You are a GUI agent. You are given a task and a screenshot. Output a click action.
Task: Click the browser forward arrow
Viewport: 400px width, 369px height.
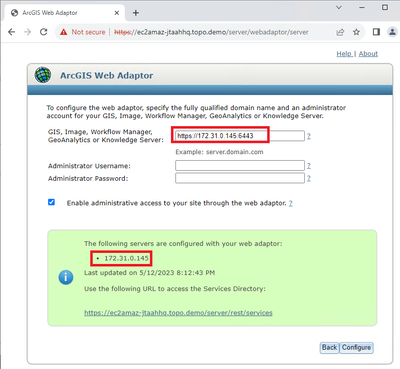[28, 32]
